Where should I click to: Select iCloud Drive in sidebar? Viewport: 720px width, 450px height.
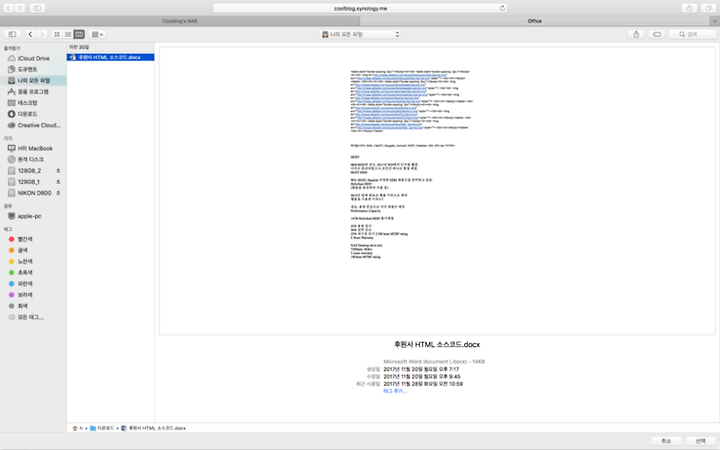[33, 58]
